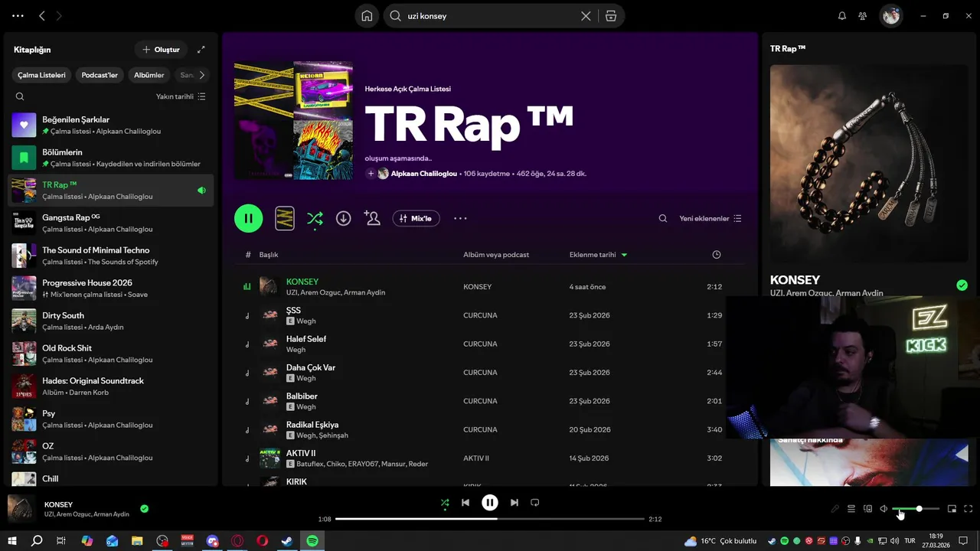Image resolution: width=980 pixels, height=551 pixels.
Task: Show more library filters with right chevron
Action: (x=201, y=75)
